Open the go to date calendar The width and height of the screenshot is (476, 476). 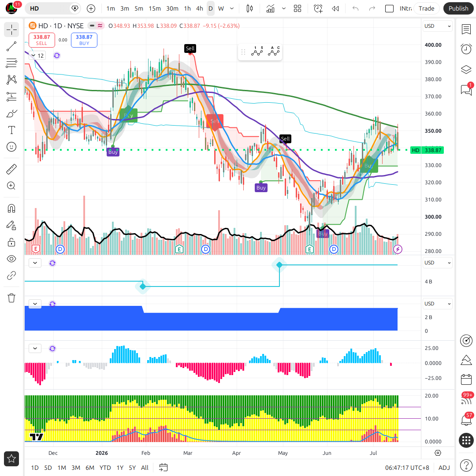pyautogui.click(x=164, y=468)
